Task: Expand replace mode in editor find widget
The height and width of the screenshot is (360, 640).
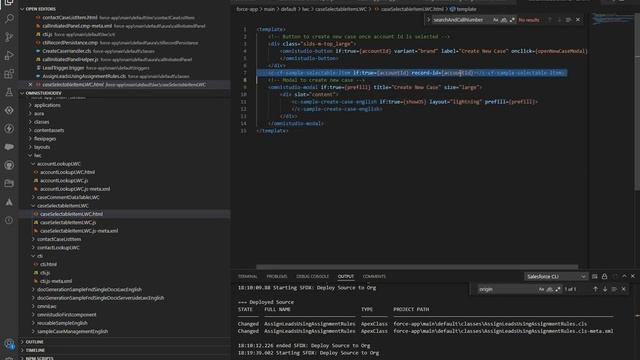Action: pyautogui.click(x=429, y=20)
